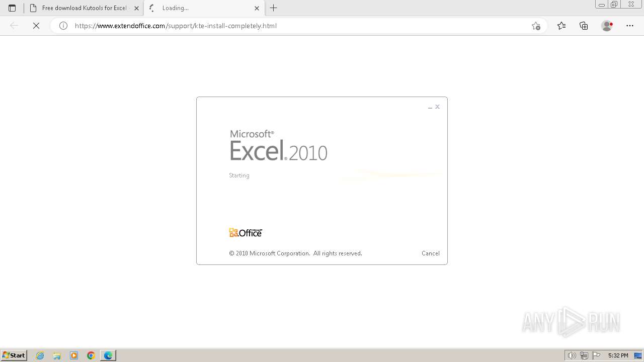Viewport: 644px width, 362px height.
Task: Select the Loading... tab
Action: tap(204, 8)
